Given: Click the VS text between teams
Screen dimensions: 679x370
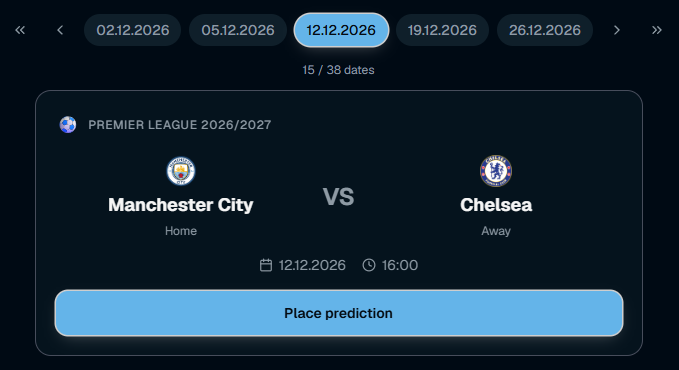Looking at the screenshot, I should tap(339, 197).
